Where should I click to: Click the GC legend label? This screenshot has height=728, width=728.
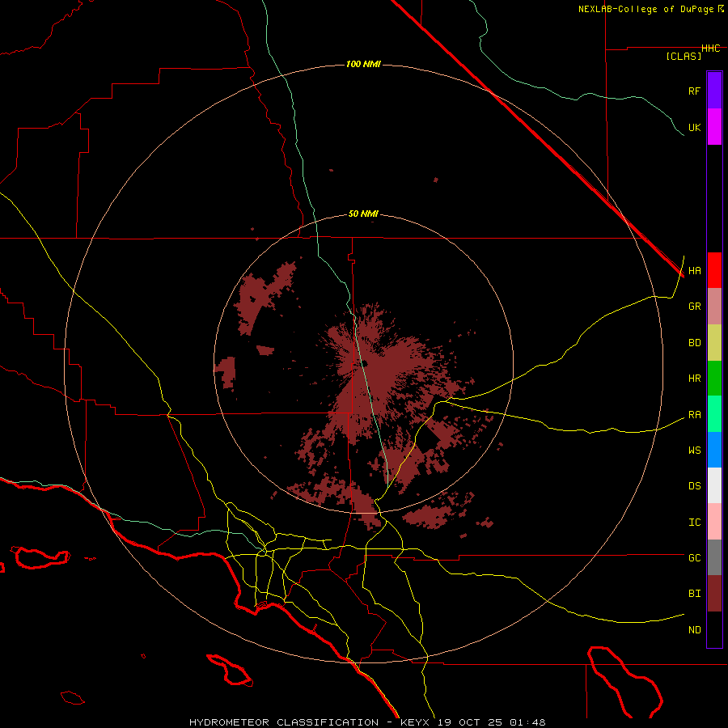[x=694, y=558]
